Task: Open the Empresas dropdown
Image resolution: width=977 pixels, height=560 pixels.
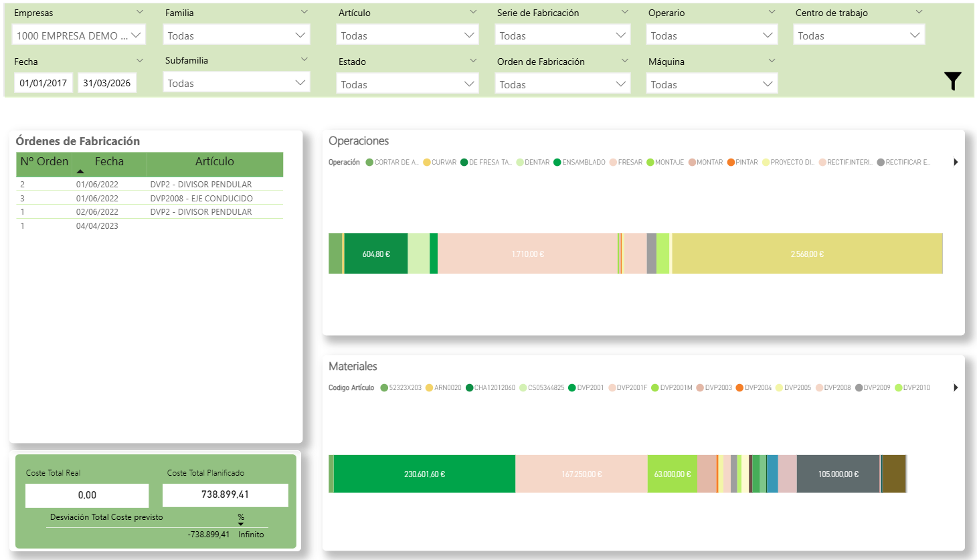Action: coord(78,35)
